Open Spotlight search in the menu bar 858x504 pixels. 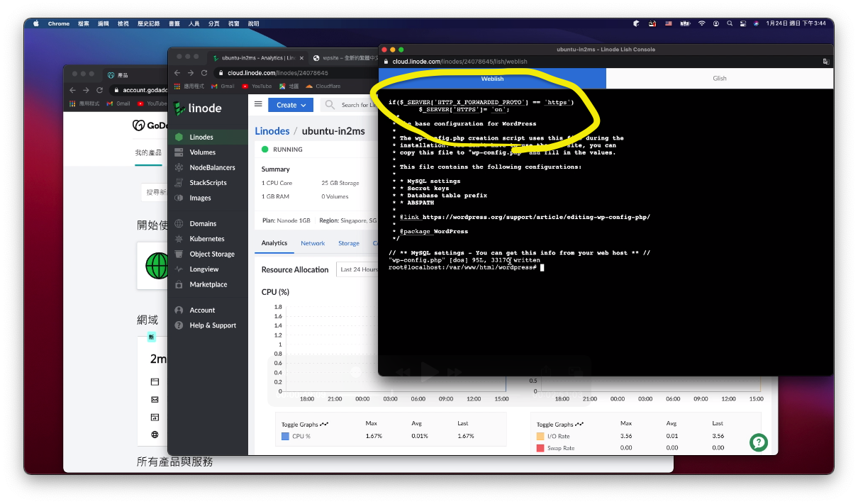(729, 23)
